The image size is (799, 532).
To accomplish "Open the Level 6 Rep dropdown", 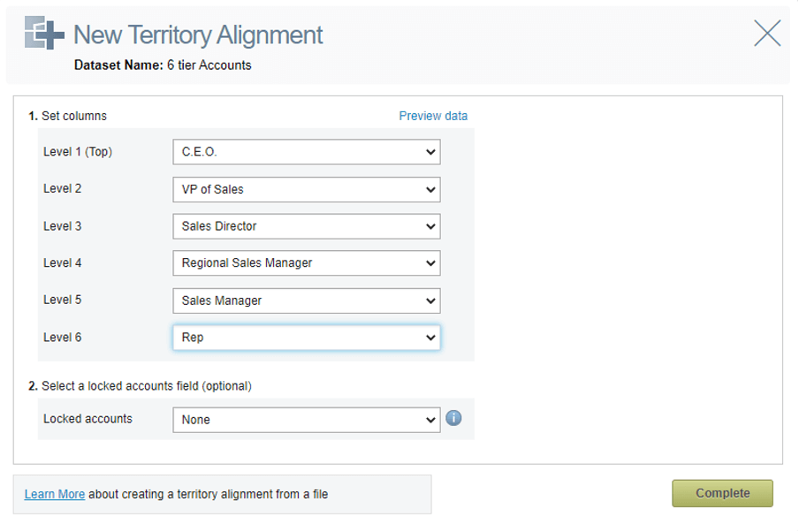I will click(x=306, y=338).
